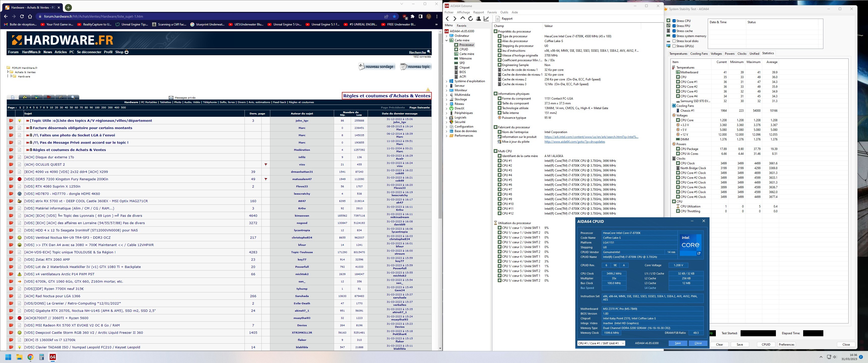868x363 pixels.
Task: Open the Intel ARK product information link
Action: 591,137
